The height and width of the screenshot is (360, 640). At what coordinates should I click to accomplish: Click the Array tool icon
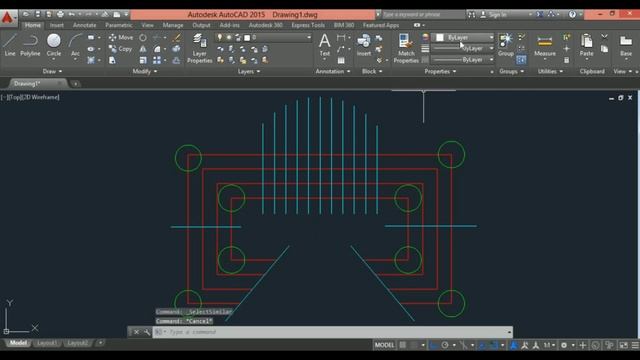click(x=157, y=60)
